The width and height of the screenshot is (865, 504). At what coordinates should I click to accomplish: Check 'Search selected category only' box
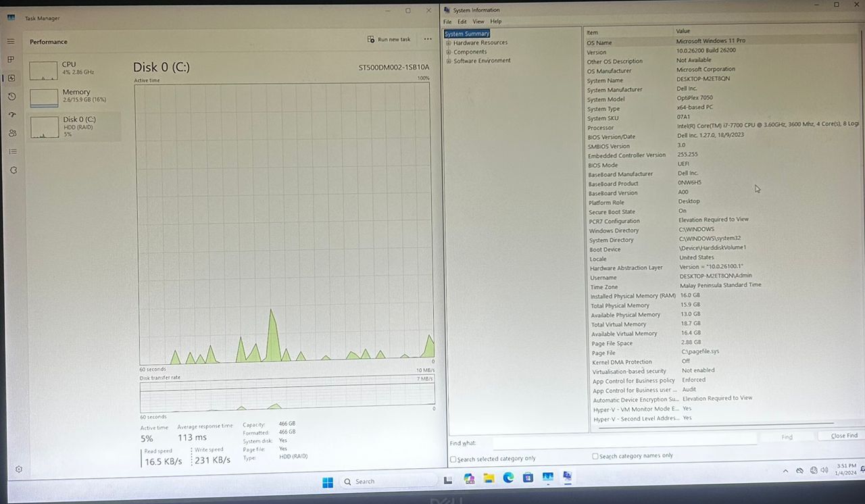pos(453,459)
